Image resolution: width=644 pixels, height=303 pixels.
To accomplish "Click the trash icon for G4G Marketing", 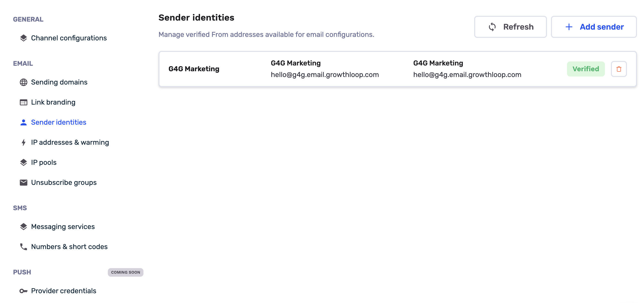I will point(619,69).
